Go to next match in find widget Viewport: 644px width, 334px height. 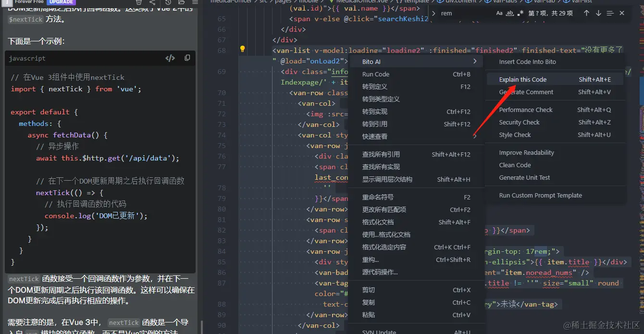(x=598, y=13)
